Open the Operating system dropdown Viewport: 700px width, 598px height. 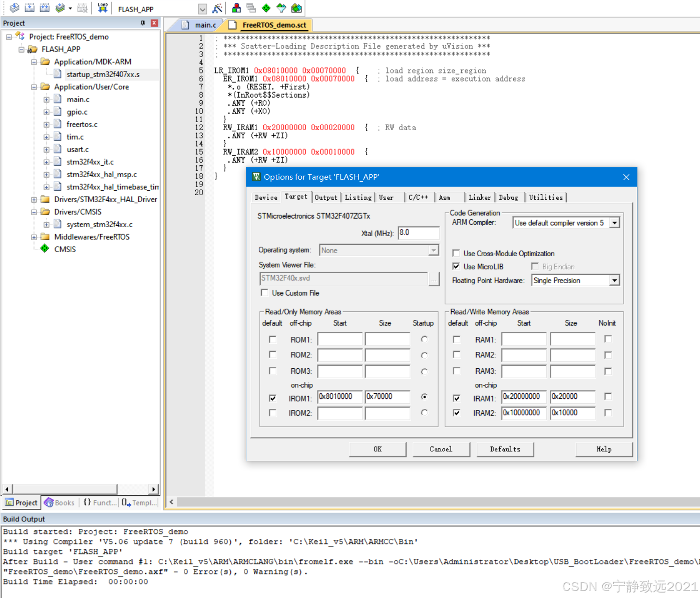click(434, 250)
